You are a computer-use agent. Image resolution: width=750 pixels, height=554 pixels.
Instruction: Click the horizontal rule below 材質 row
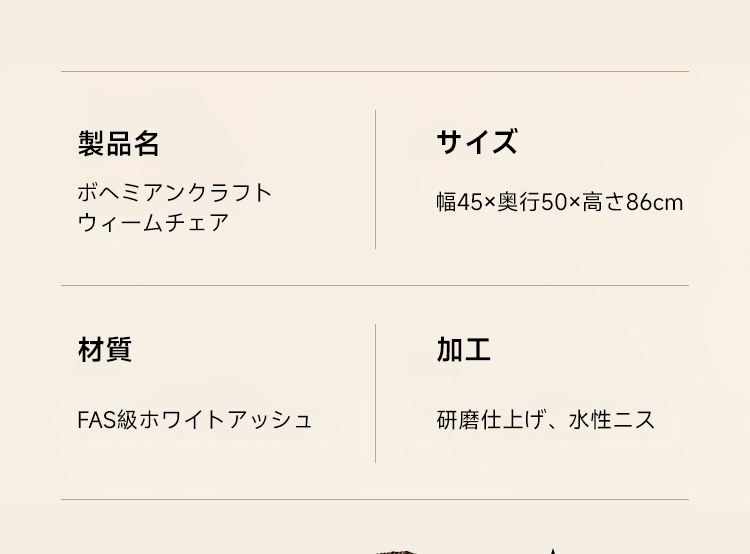[x=375, y=499]
